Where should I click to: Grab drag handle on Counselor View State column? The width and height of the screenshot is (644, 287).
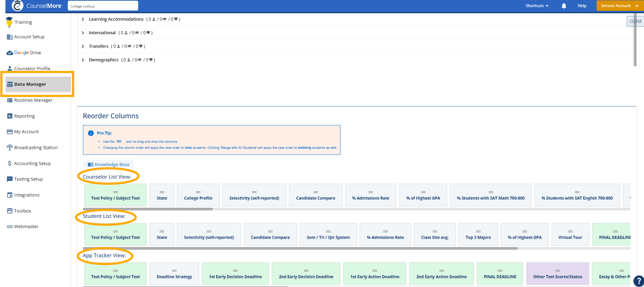click(x=162, y=192)
